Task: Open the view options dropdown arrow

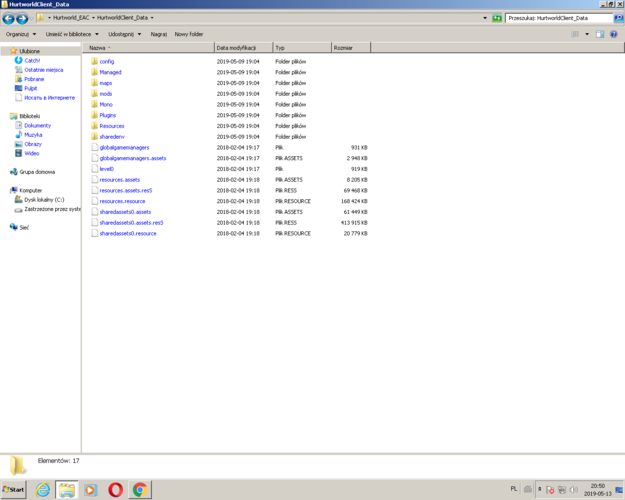Action: [x=587, y=34]
